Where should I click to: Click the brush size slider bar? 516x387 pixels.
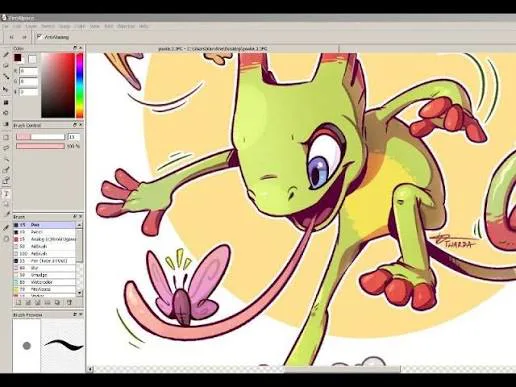coord(40,137)
